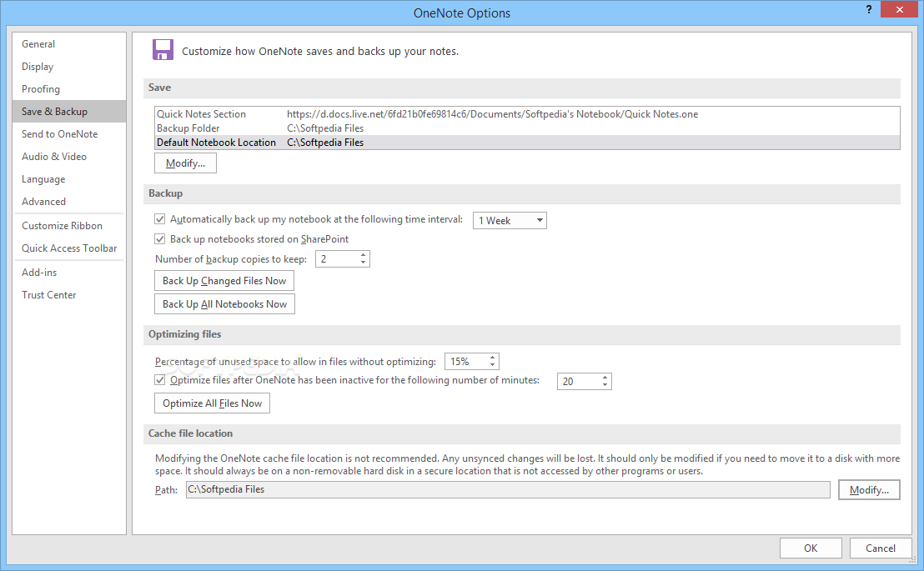This screenshot has width=924, height=571.
Task: Click the purple floppy disk save icon
Action: point(163,50)
